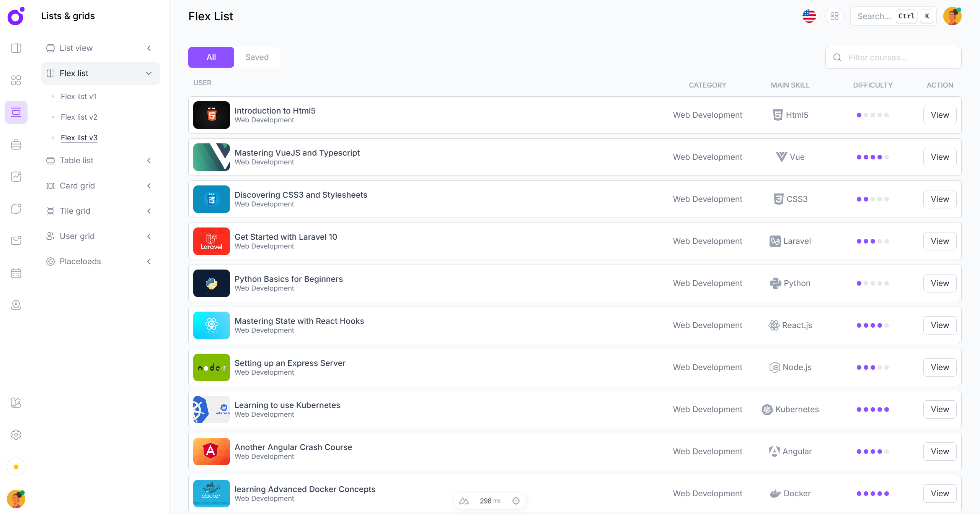980x515 pixels.
Task: Toggle the sidebar panel layout icon
Action: [16, 48]
